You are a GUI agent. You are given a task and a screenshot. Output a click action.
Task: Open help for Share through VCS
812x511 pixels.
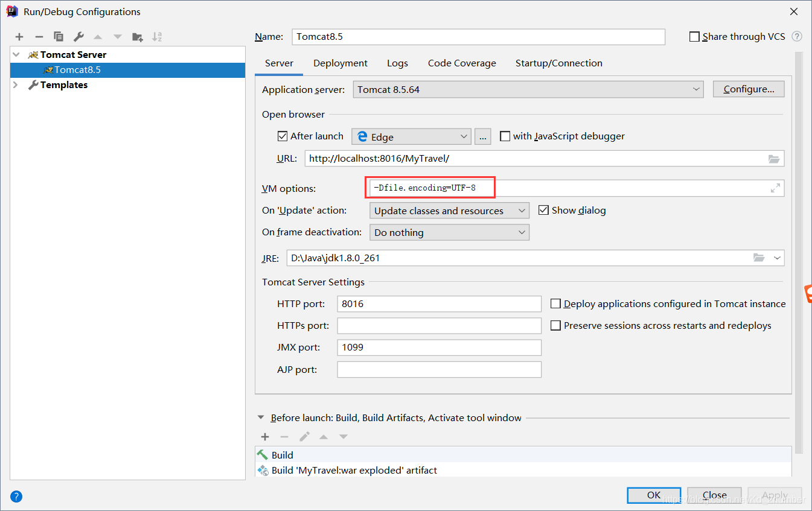pos(797,36)
